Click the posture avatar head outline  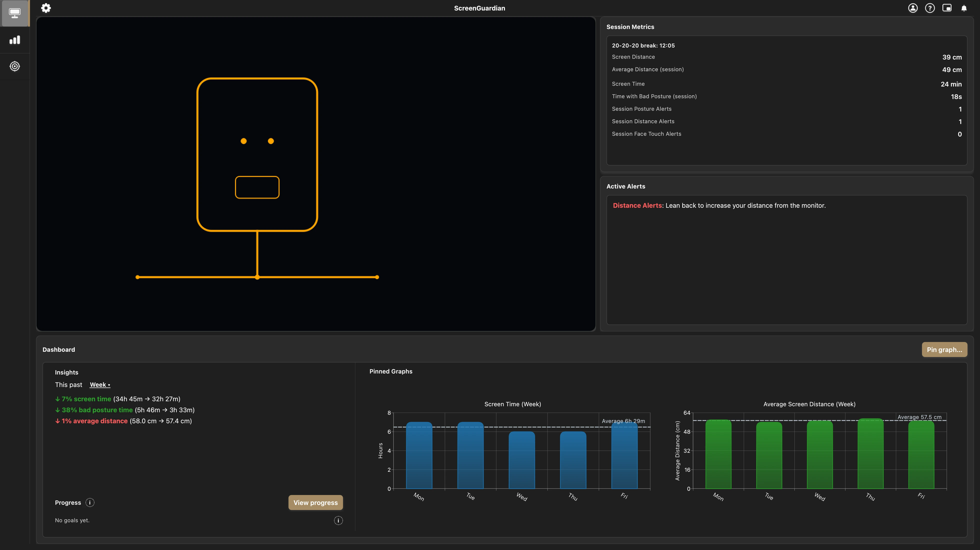[x=257, y=154]
